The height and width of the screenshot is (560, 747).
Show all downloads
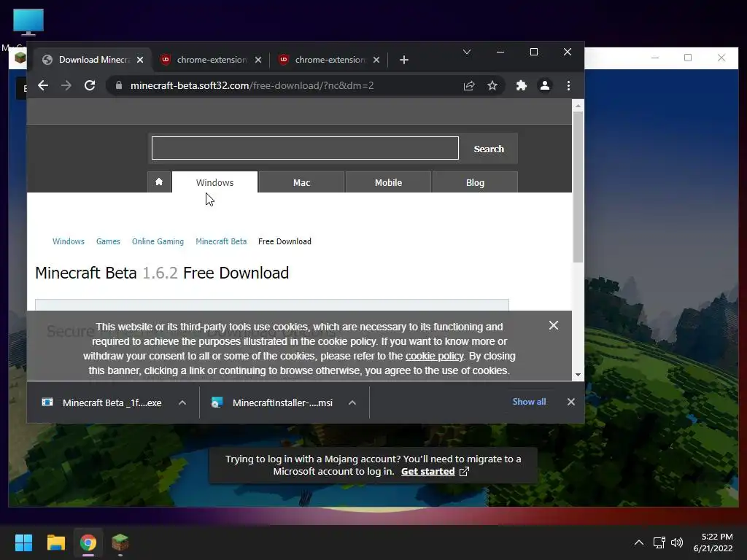(x=529, y=402)
